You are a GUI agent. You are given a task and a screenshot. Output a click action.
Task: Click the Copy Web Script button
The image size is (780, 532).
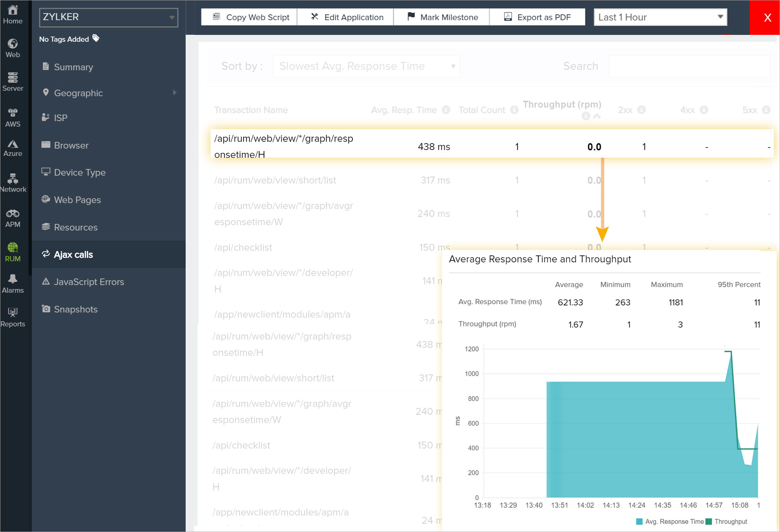(250, 17)
